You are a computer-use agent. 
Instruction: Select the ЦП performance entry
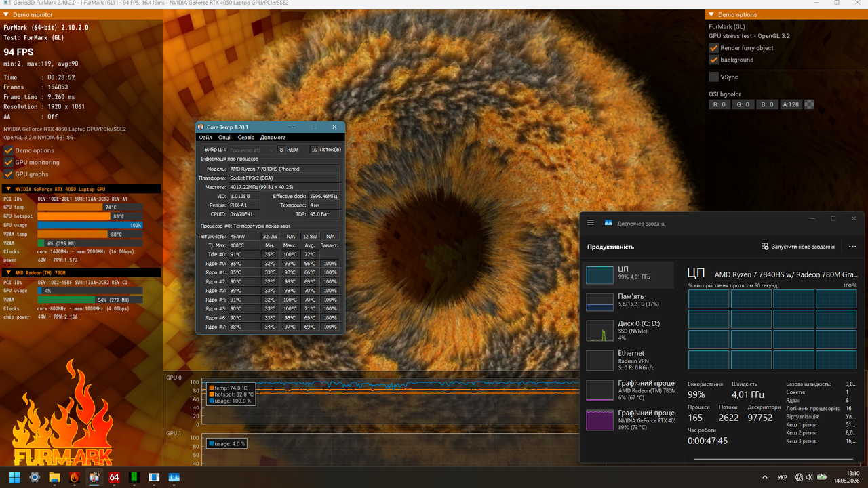[629, 274]
